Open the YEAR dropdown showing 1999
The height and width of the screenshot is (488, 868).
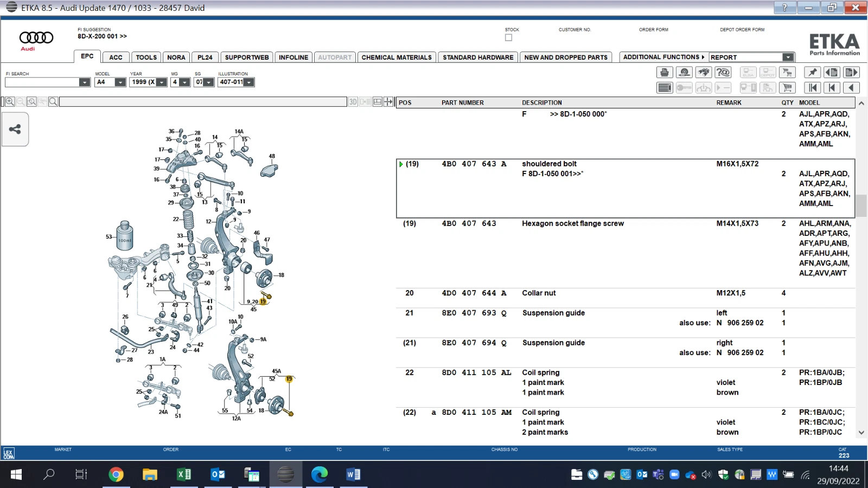[161, 82]
